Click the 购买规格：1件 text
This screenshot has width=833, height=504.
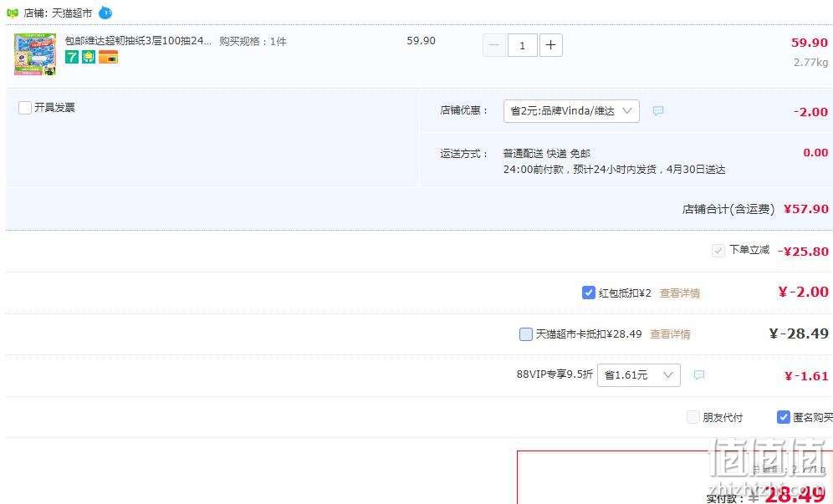(253, 42)
